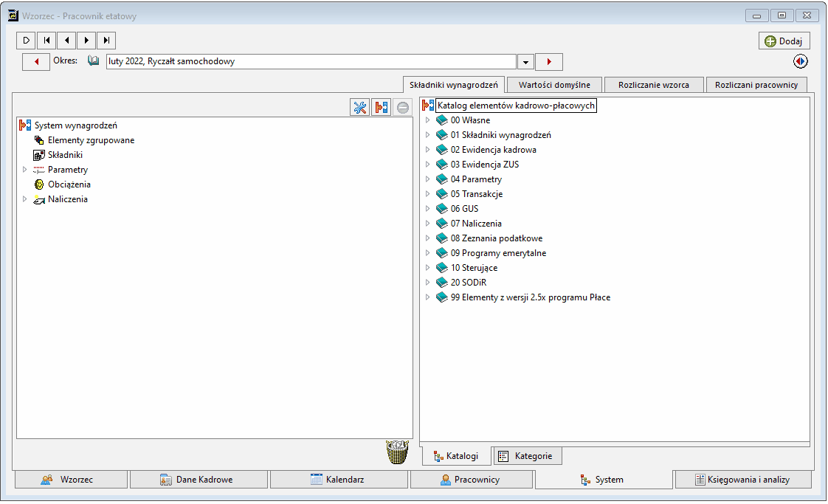Click red left arrow previous period button
The image size is (828, 504).
tap(36, 62)
